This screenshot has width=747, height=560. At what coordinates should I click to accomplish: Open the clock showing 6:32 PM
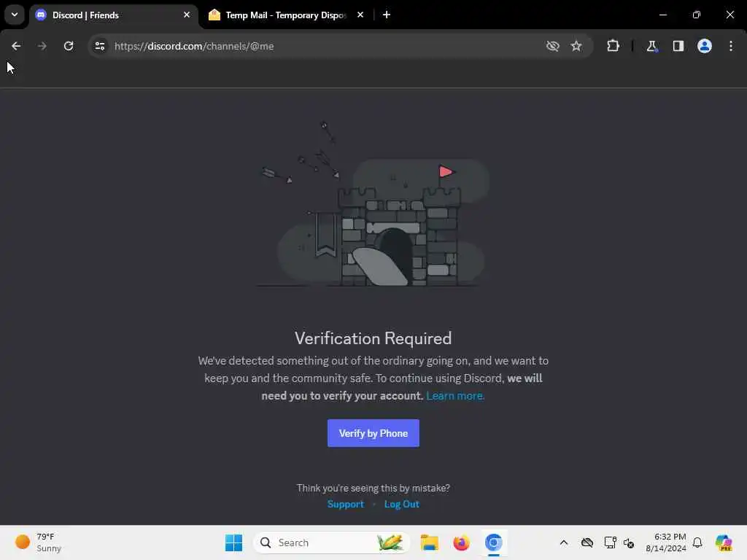click(x=666, y=542)
